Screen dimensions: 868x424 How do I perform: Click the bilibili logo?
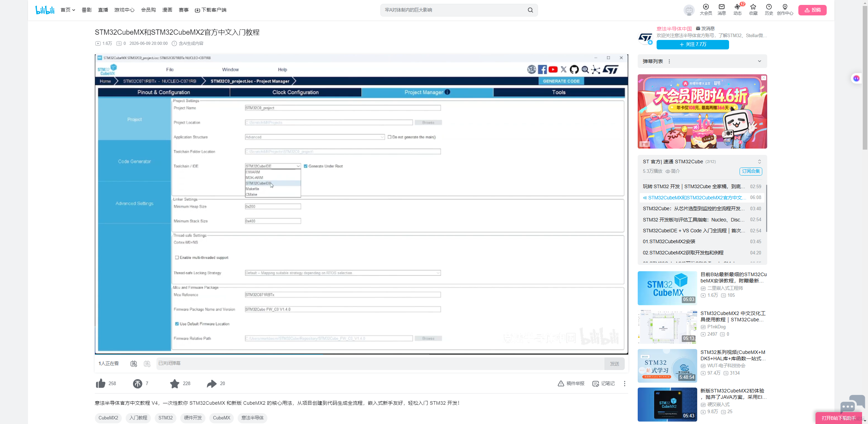45,10
